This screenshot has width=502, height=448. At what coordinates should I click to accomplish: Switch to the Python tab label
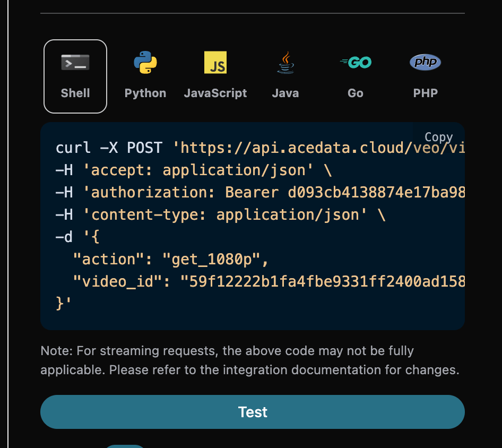145,93
